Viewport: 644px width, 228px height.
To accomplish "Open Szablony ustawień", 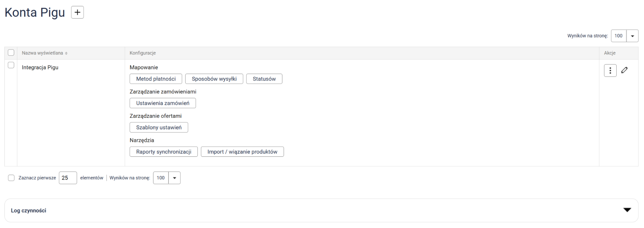I will (159, 127).
